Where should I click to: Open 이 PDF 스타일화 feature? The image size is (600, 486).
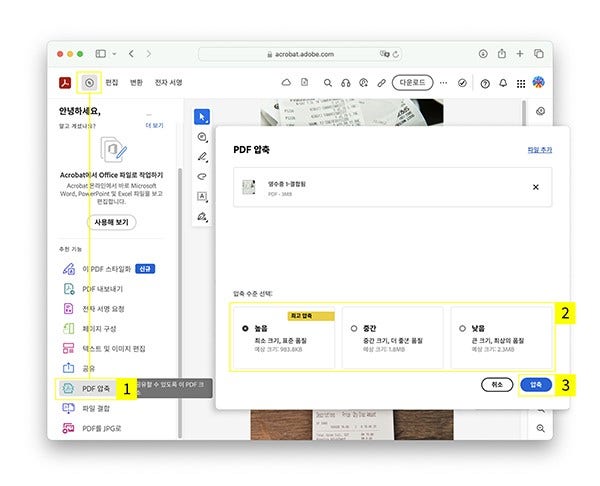tap(109, 269)
